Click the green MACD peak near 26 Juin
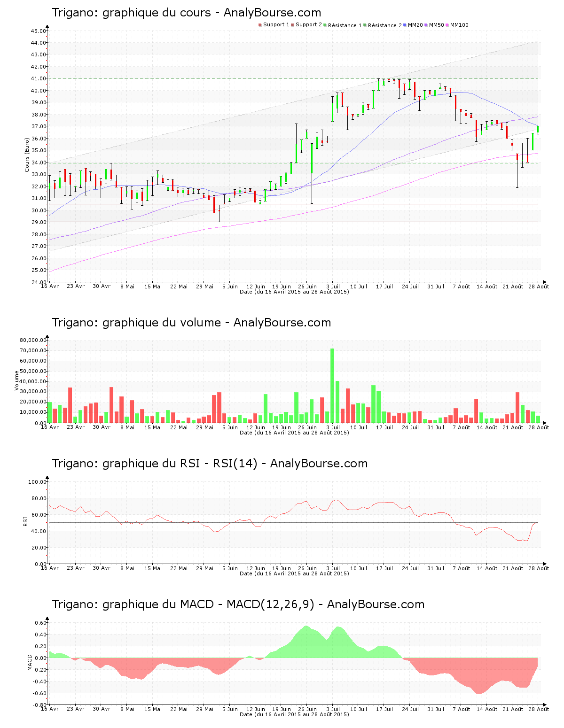This screenshot has height=728, width=564. (x=306, y=641)
